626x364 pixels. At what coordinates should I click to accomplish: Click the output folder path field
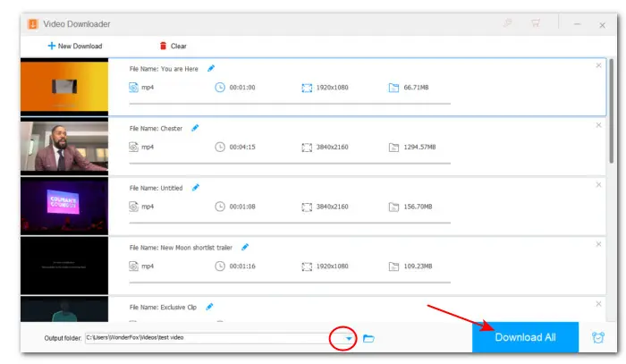(206, 338)
